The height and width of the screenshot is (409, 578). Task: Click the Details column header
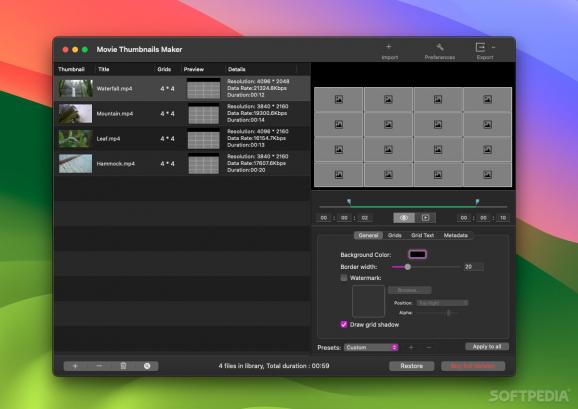pyautogui.click(x=237, y=69)
